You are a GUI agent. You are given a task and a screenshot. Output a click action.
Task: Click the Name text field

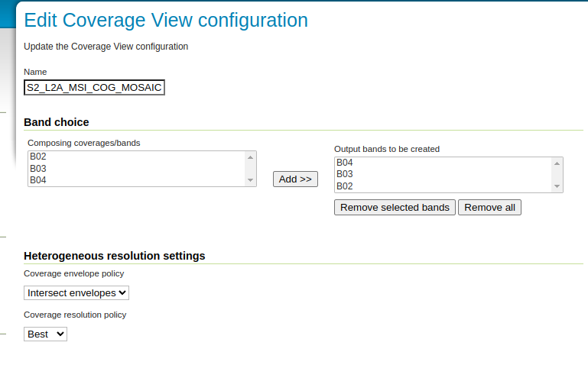(94, 88)
